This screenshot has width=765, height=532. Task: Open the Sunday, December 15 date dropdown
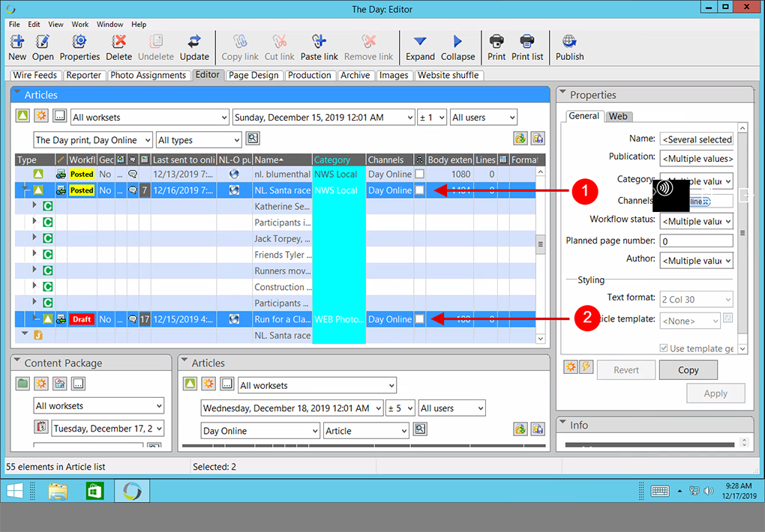(323, 117)
